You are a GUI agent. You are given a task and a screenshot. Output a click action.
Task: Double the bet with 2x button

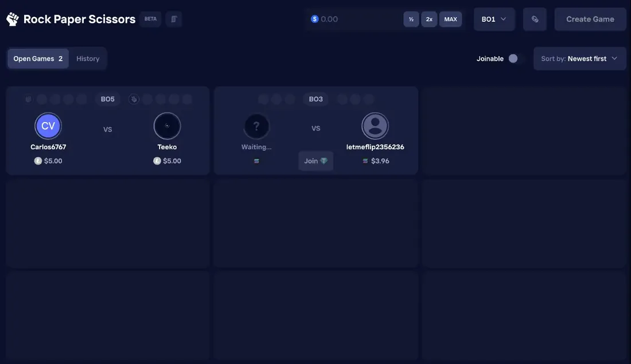pos(429,19)
